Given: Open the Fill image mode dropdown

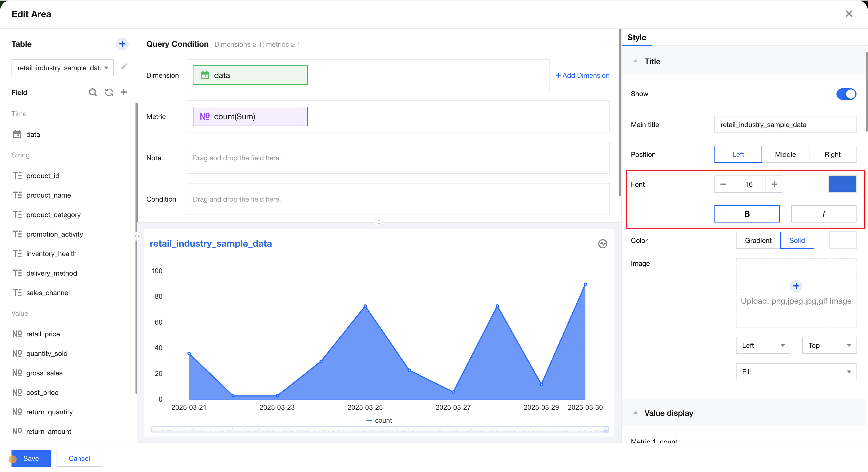Looking at the screenshot, I should [x=796, y=372].
